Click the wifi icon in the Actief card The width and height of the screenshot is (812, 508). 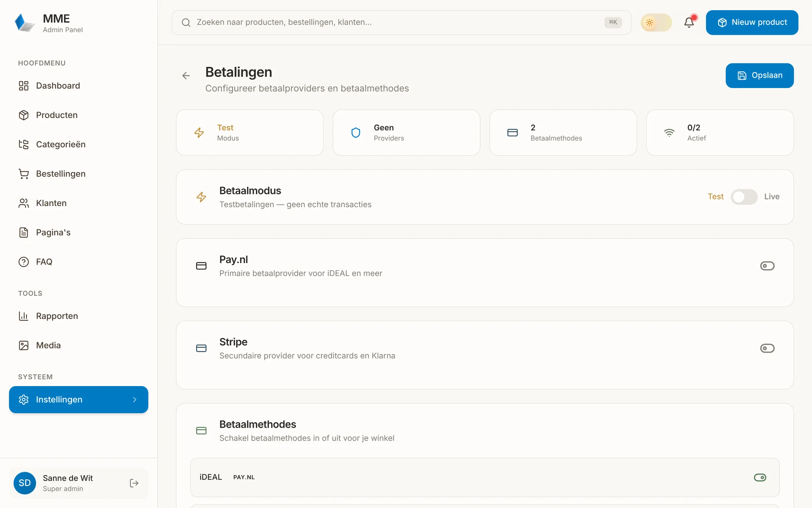click(669, 133)
